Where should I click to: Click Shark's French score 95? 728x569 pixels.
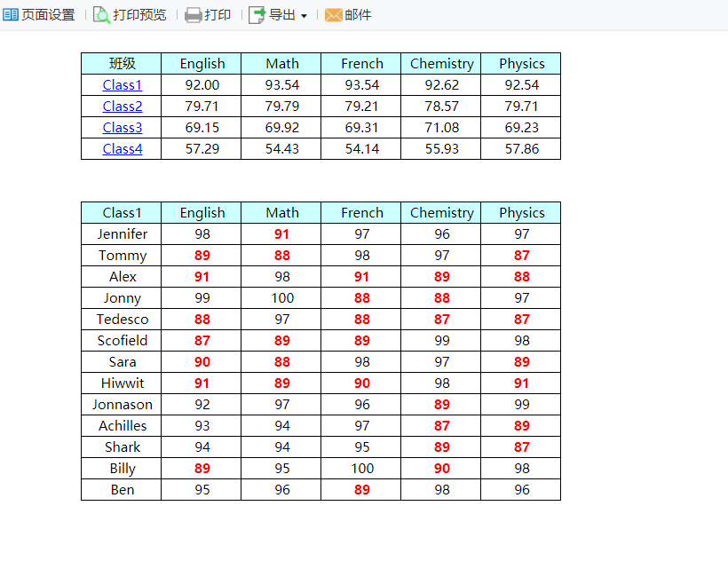tap(360, 447)
